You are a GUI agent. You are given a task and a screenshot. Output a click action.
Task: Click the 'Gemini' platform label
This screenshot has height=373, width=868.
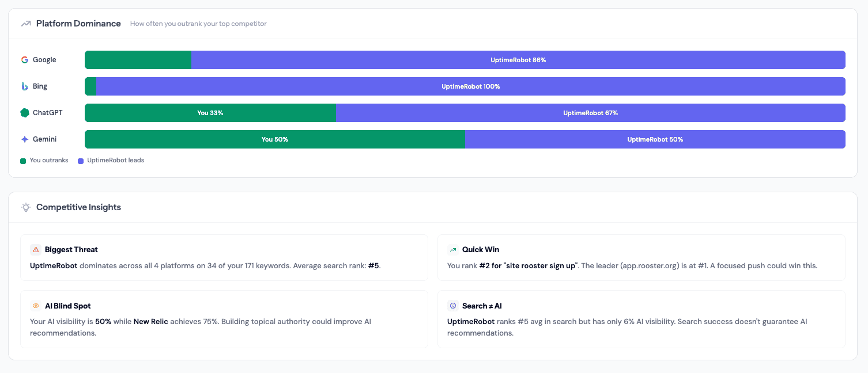click(x=44, y=139)
